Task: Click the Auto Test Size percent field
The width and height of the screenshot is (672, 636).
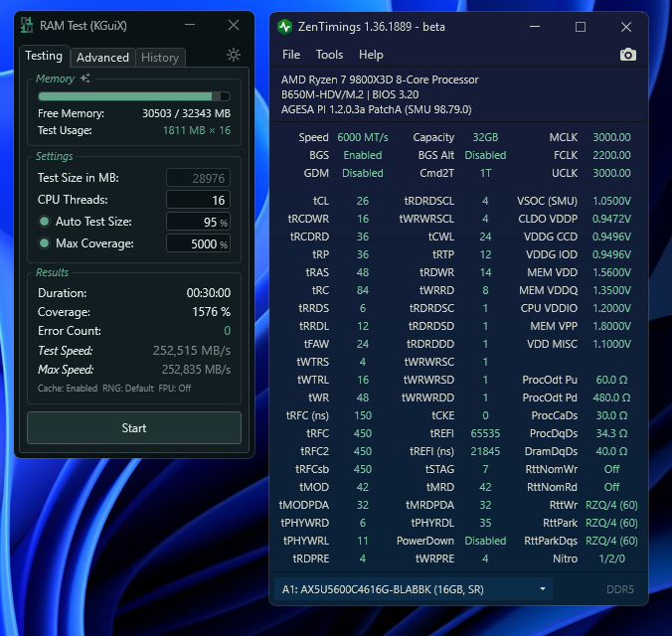Action: 198,222
